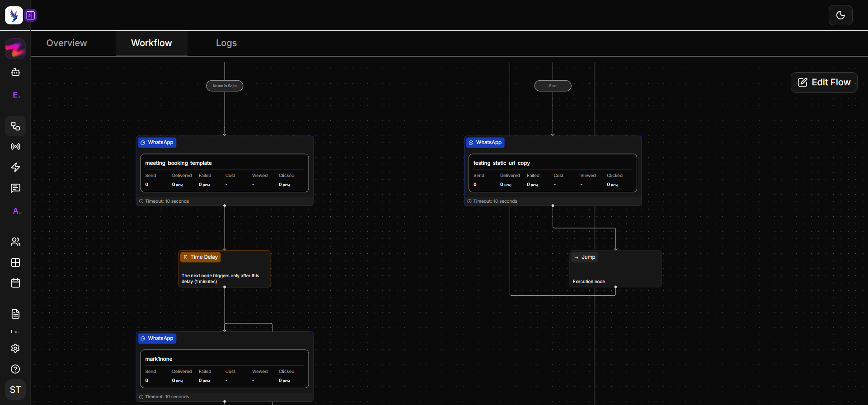Open the broadcast signal icon in sidebar
Screen dimensions: 868x405
click(15, 147)
